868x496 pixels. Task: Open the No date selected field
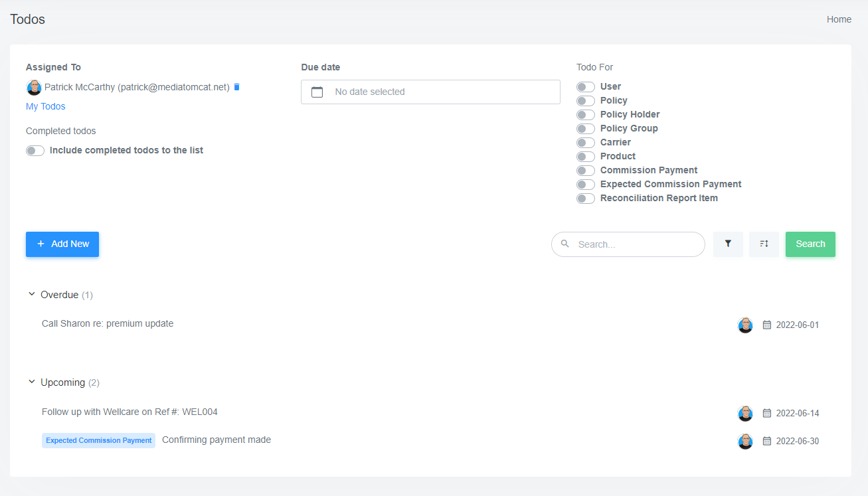tap(430, 92)
